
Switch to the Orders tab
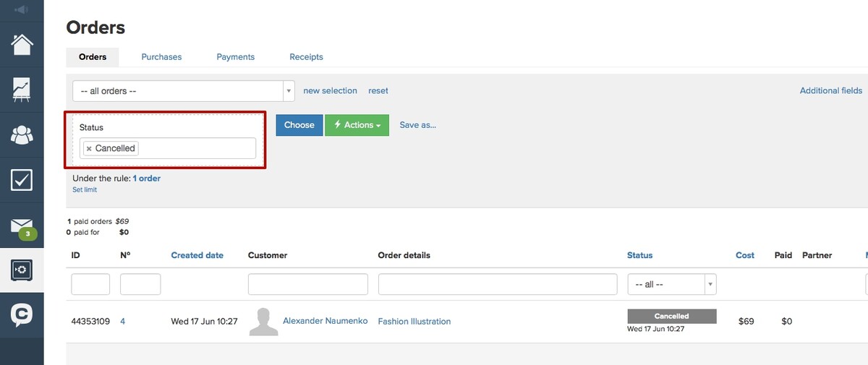coord(93,56)
